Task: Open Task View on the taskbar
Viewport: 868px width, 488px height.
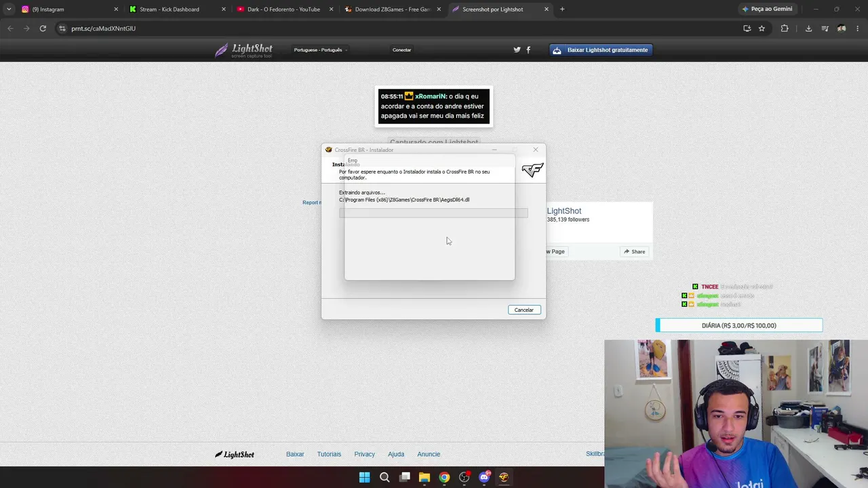Action: [x=405, y=477]
